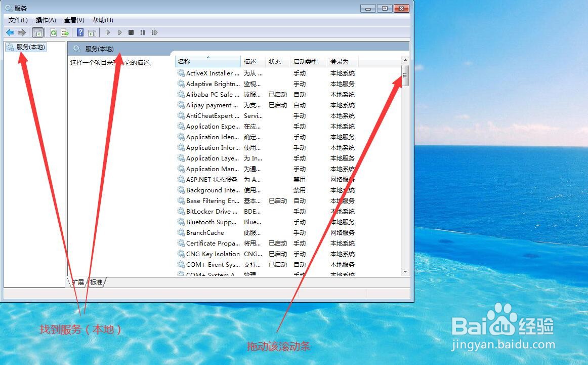The image size is (588, 365).
Task: Click the Refresh icon in the toolbar
Action: tap(53, 32)
